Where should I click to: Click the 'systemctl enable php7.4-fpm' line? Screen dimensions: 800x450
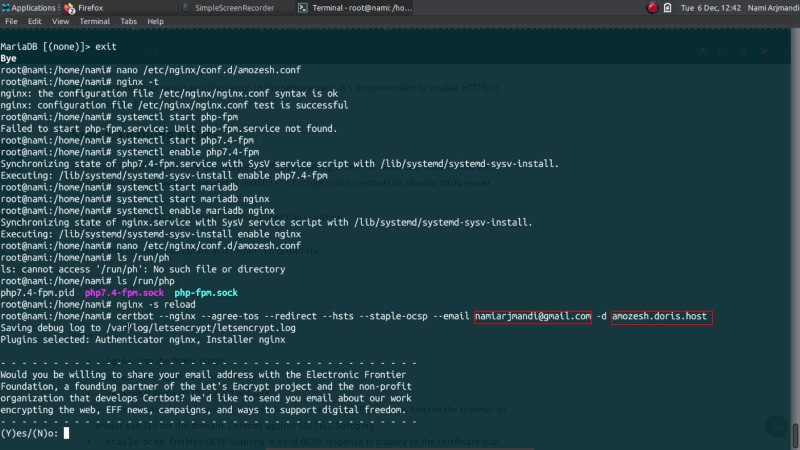point(130,152)
